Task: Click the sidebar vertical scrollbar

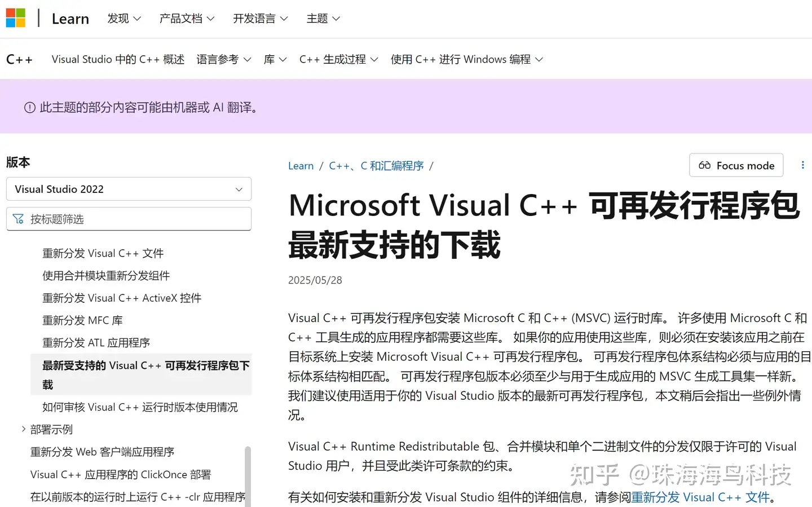Action: 248,477
